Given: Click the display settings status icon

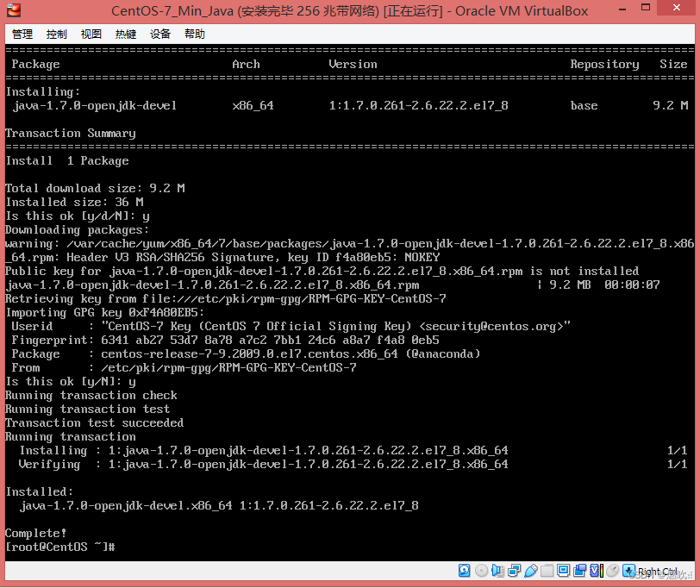Looking at the screenshot, I should (564, 571).
